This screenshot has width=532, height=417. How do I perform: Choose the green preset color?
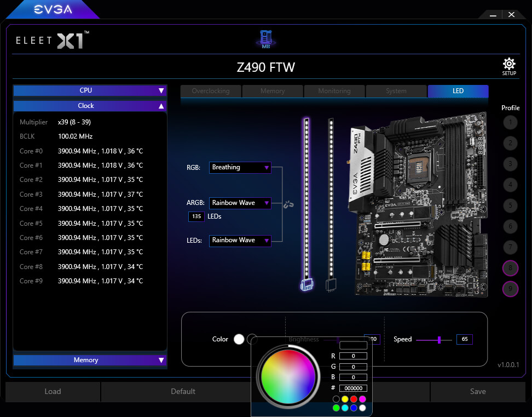(336, 408)
